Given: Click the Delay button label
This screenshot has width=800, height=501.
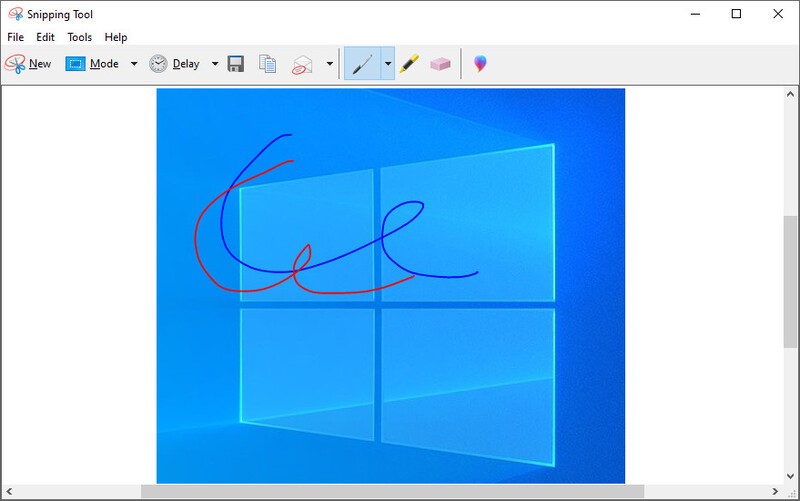Looking at the screenshot, I should [x=186, y=64].
